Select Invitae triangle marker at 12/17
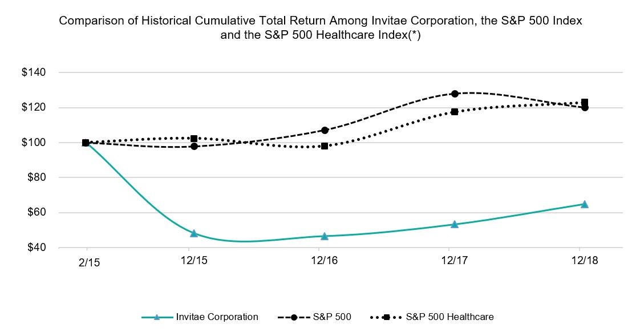The width and height of the screenshot is (644, 332). tap(455, 224)
